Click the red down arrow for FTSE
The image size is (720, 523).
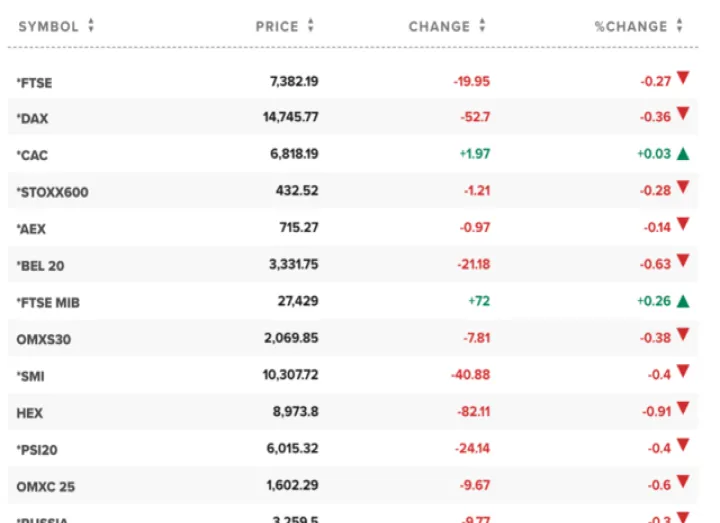tap(683, 78)
